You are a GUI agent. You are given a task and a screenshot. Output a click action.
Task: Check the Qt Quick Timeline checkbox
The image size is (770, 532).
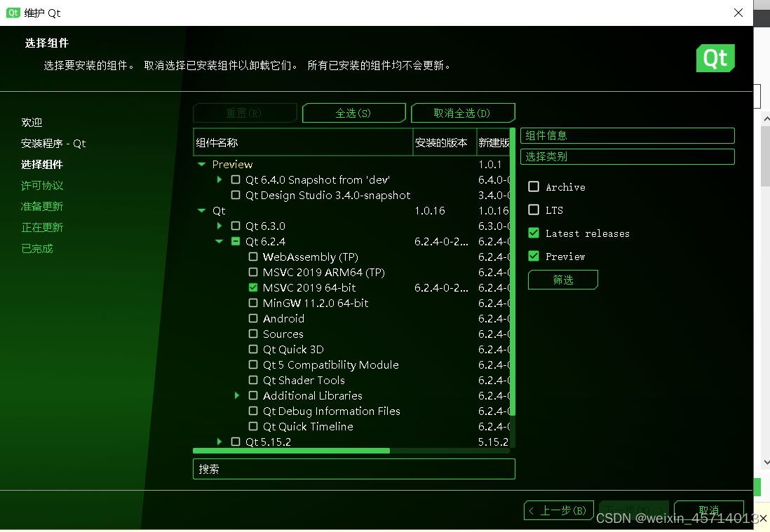point(253,426)
